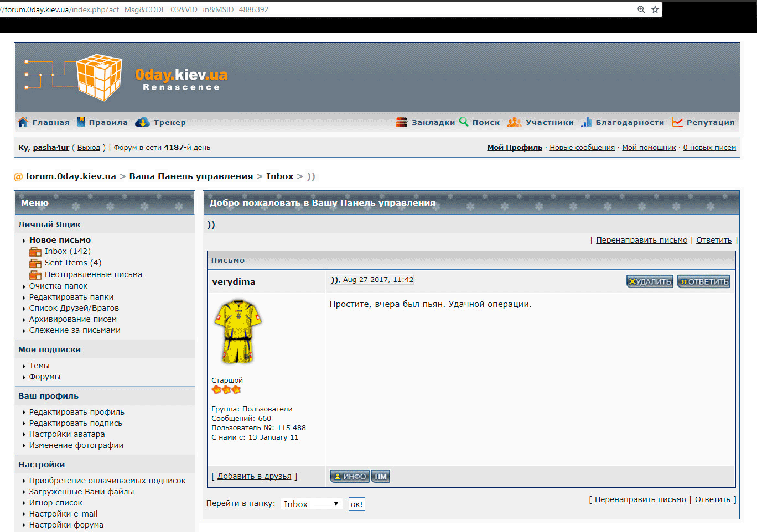Click the browser zoom magnifier icon
757x532 pixels.
(x=641, y=9)
